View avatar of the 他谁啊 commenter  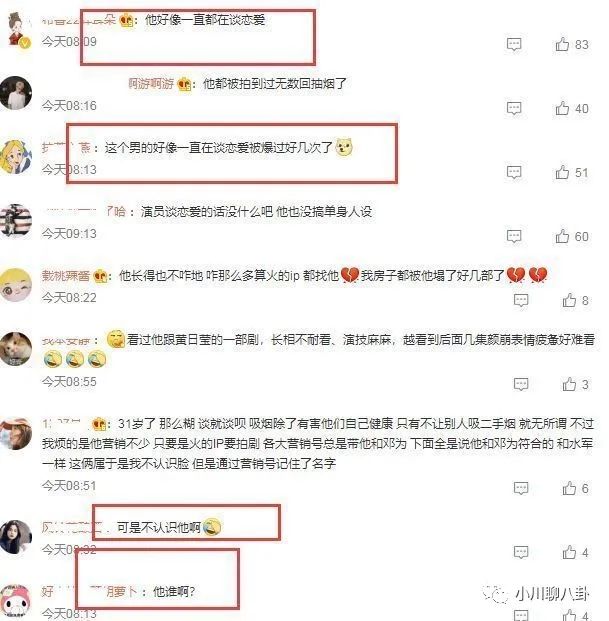pos(15,601)
